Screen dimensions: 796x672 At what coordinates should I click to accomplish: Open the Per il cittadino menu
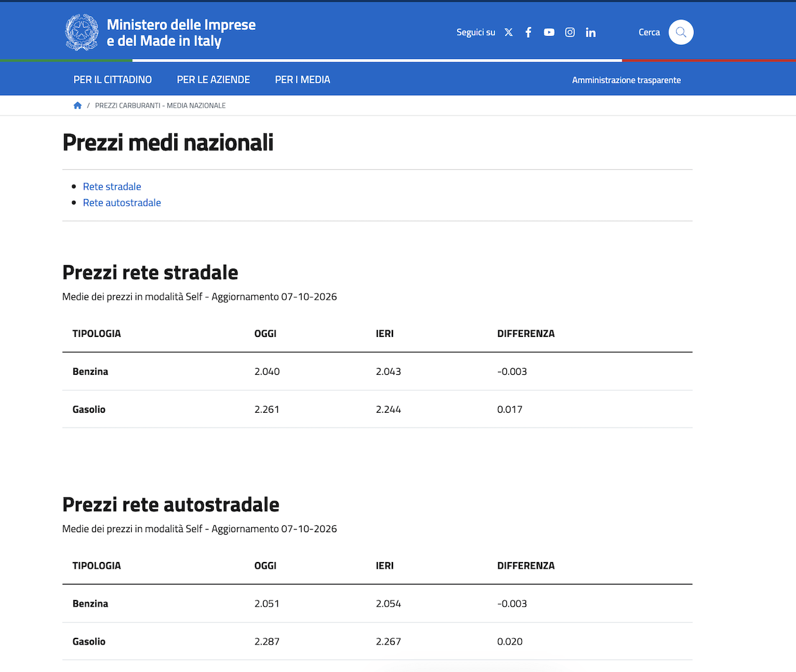tap(113, 80)
